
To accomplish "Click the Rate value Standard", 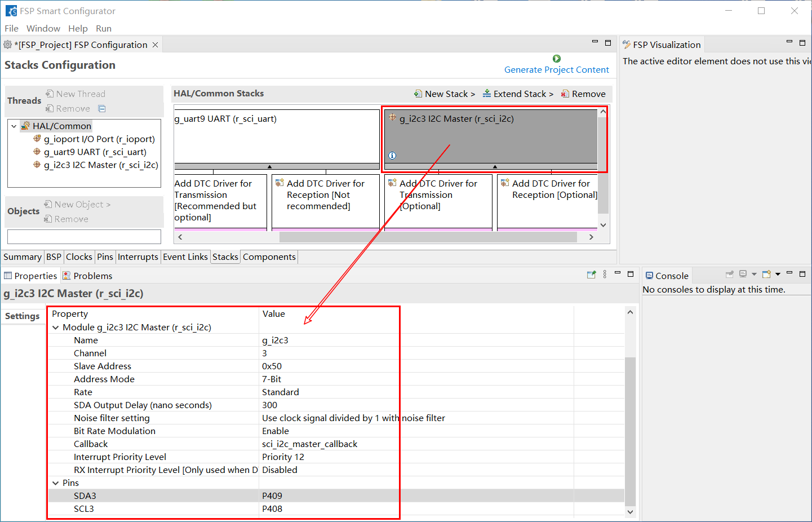I will tap(281, 392).
